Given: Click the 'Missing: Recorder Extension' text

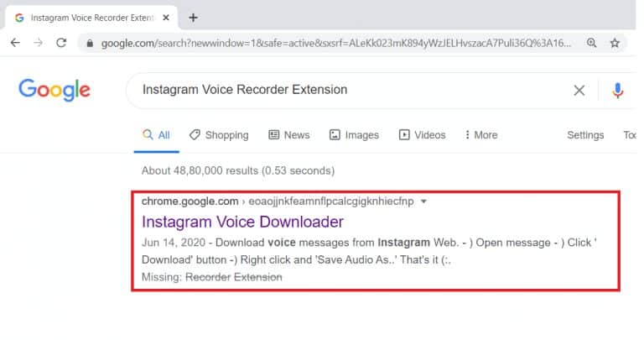Looking at the screenshot, I should point(212,277).
